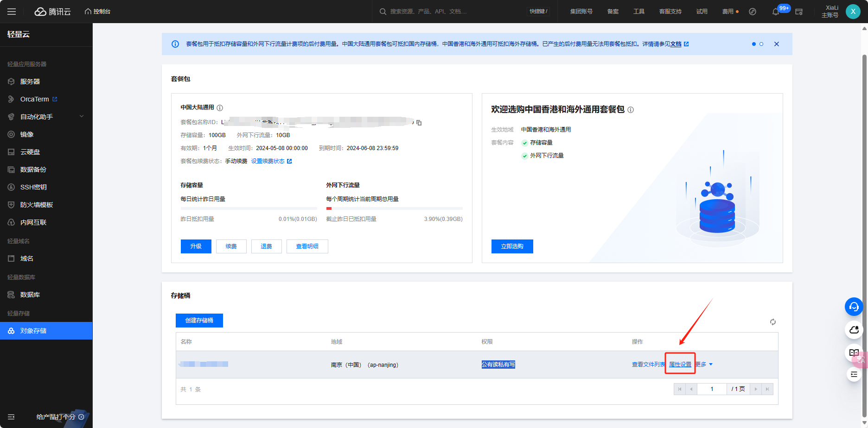Go to the next page of buckets
Screen dimensions: 868x428
click(756, 389)
